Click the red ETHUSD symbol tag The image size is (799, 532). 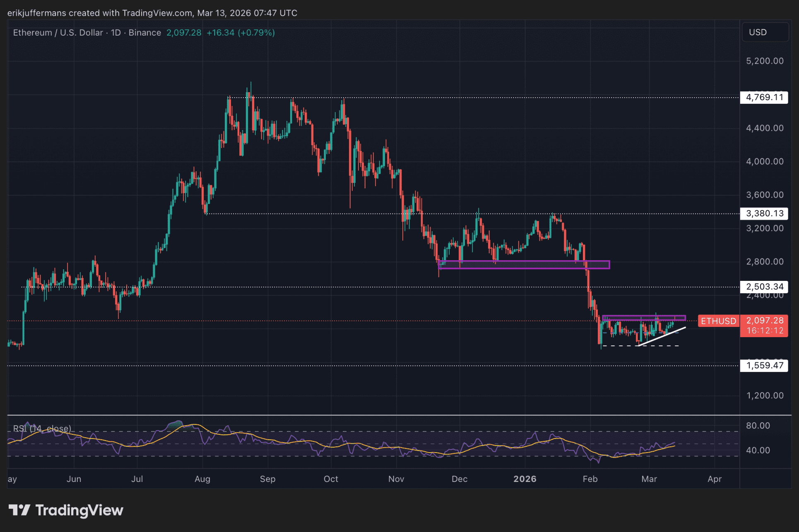click(x=718, y=321)
